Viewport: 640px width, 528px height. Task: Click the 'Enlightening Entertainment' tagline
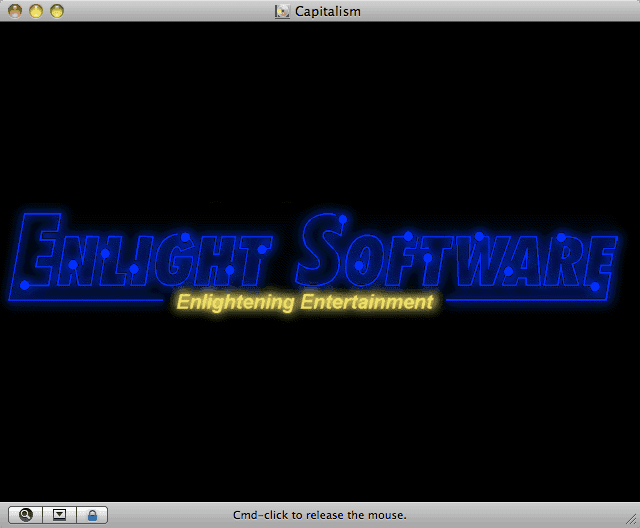click(x=305, y=302)
